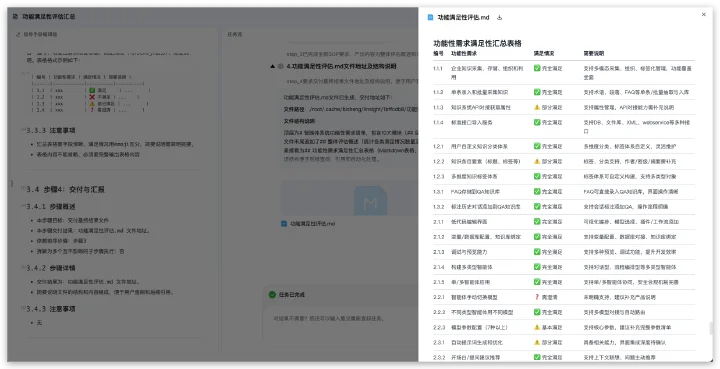Select heading 功能性需求满足性汇总表格
This screenshot has height=369, width=720.
pos(478,44)
